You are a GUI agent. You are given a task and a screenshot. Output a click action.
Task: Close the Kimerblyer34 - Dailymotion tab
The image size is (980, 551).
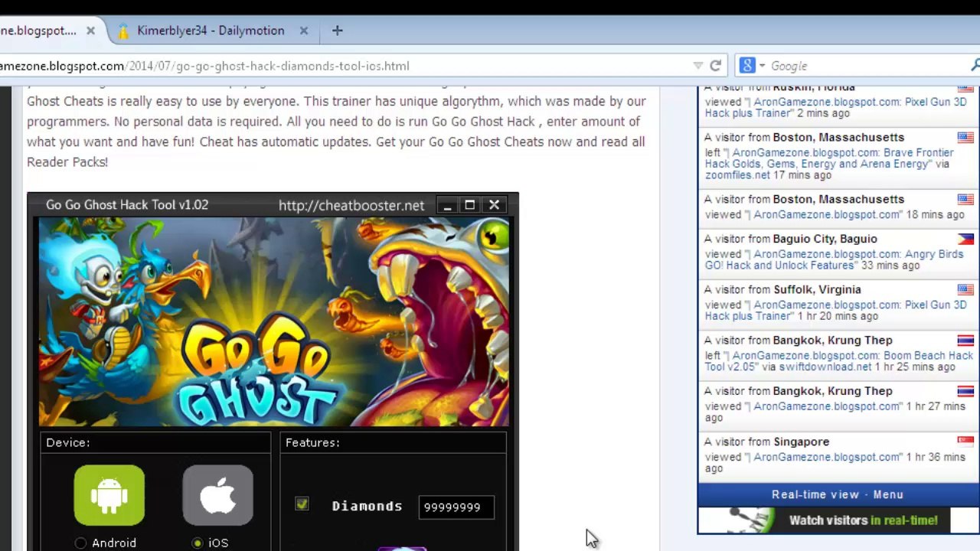click(304, 31)
